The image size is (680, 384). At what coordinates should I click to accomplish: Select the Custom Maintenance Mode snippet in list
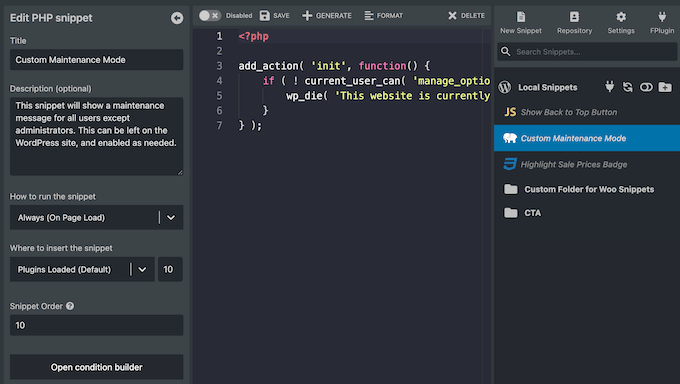pyautogui.click(x=587, y=138)
